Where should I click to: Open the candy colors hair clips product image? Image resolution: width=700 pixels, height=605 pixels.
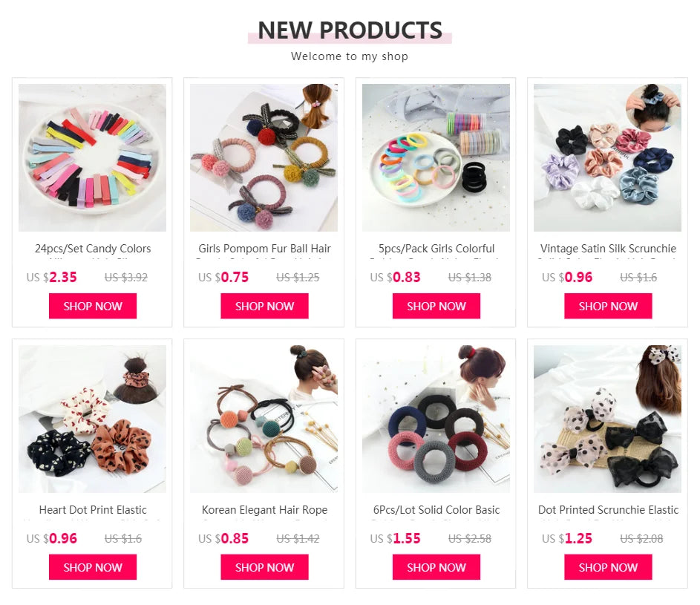coord(92,157)
